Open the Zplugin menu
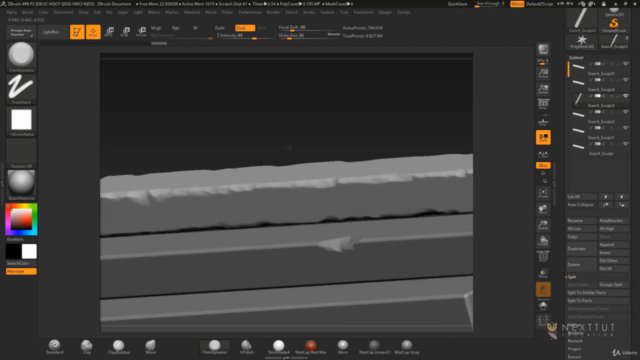Image resolution: width=640 pixels, height=360 pixels. [385, 12]
